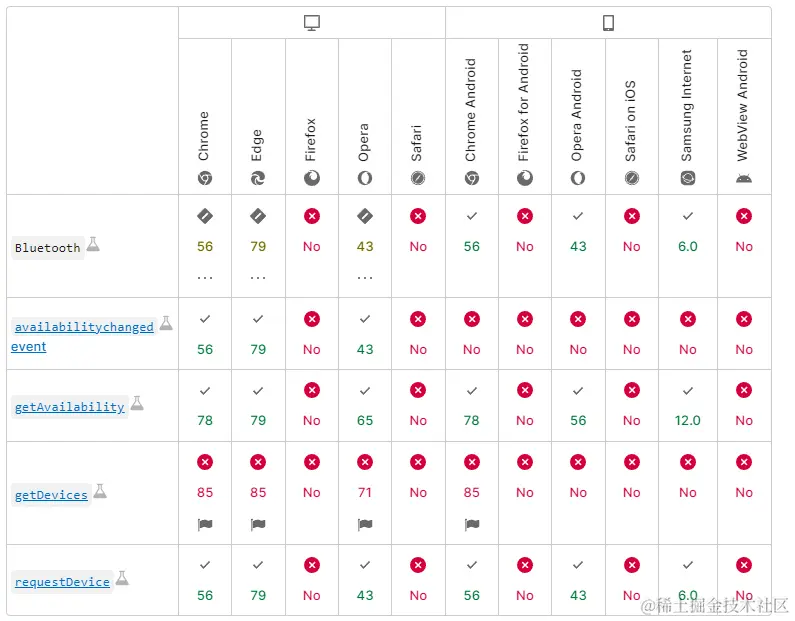Click experimental flask icon beside Bluetooth
This screenshot has width=795, height=621.
click(93, 244)
